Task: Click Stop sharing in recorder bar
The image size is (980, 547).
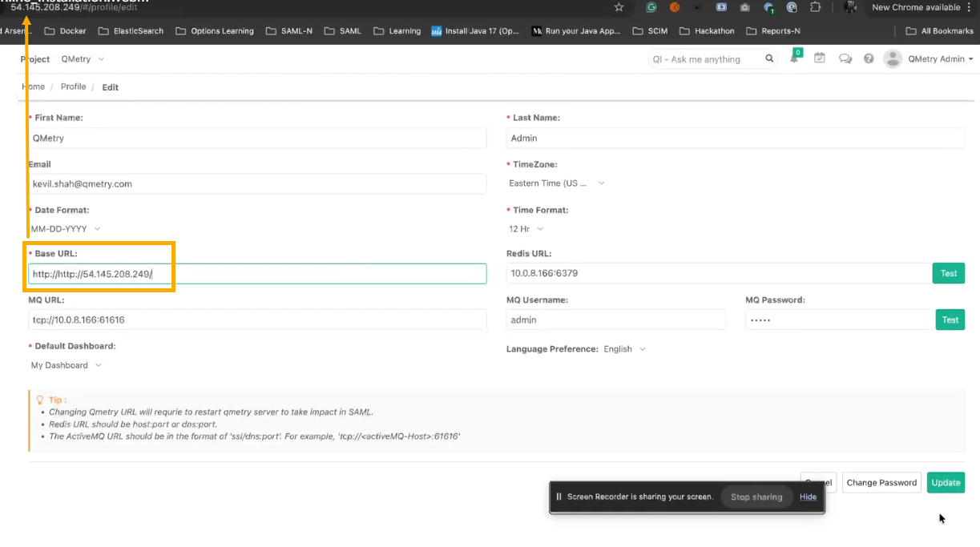Action: point(756,497)
